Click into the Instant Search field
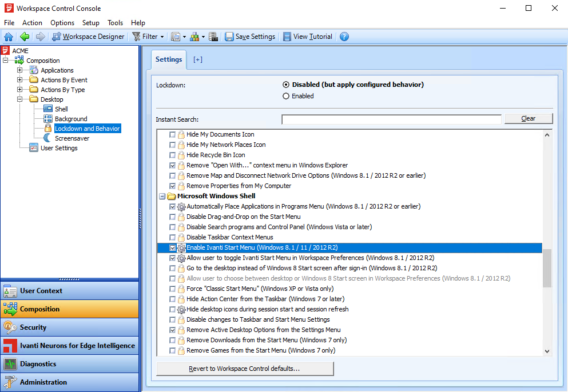Screen dimensions: 568x392 coord(391,119)
